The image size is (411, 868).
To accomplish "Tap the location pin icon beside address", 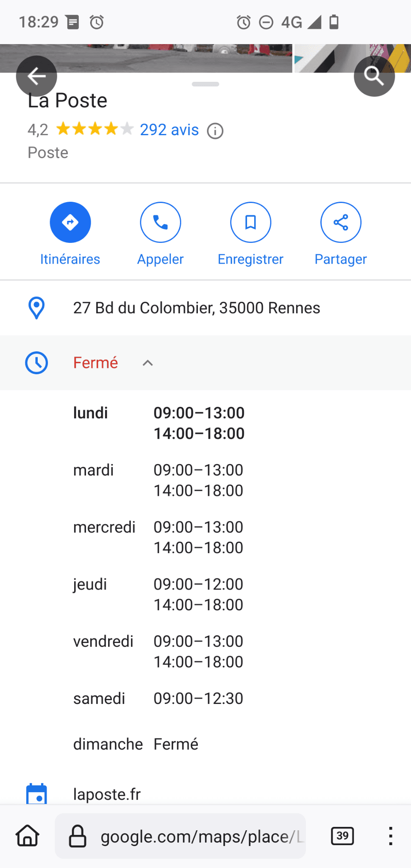I will 36,308.
